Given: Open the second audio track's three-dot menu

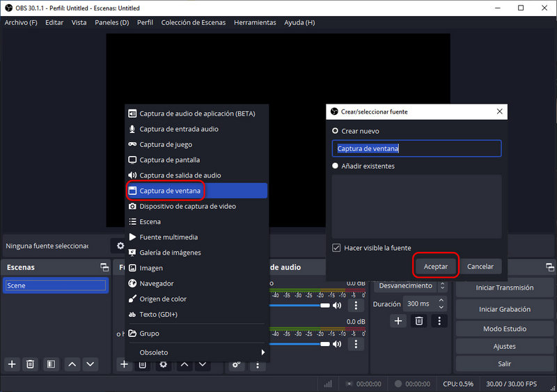Looking at the screenshot, I should (x=356, y=343).
